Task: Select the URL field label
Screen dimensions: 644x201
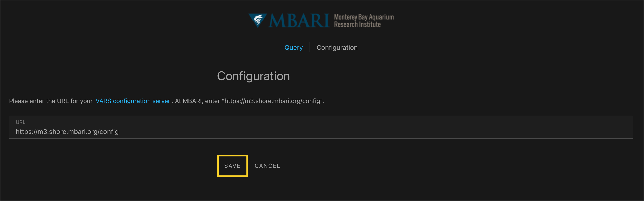Action: (x=21, y=122)
